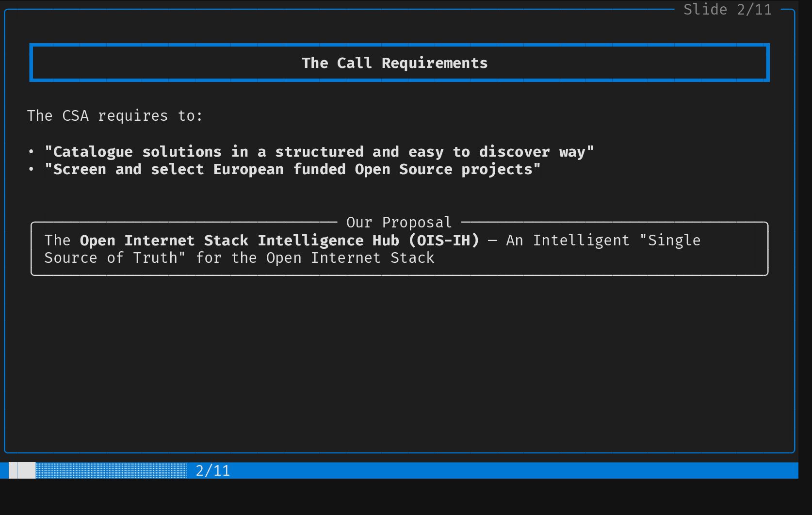Click the bold 'Open Internet Stack Intelligence Hub' text
Screen dimensions: 812x515
[x=239, y=241]
